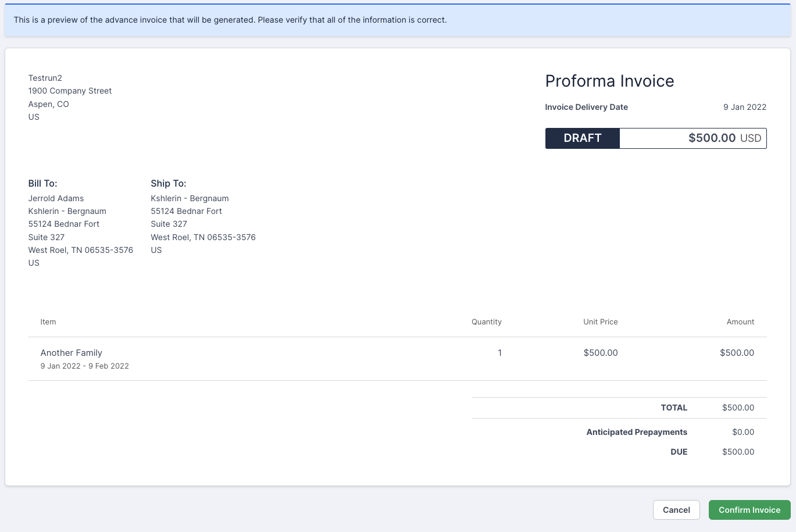Click the Ship To heading

(x=168, y=184)
